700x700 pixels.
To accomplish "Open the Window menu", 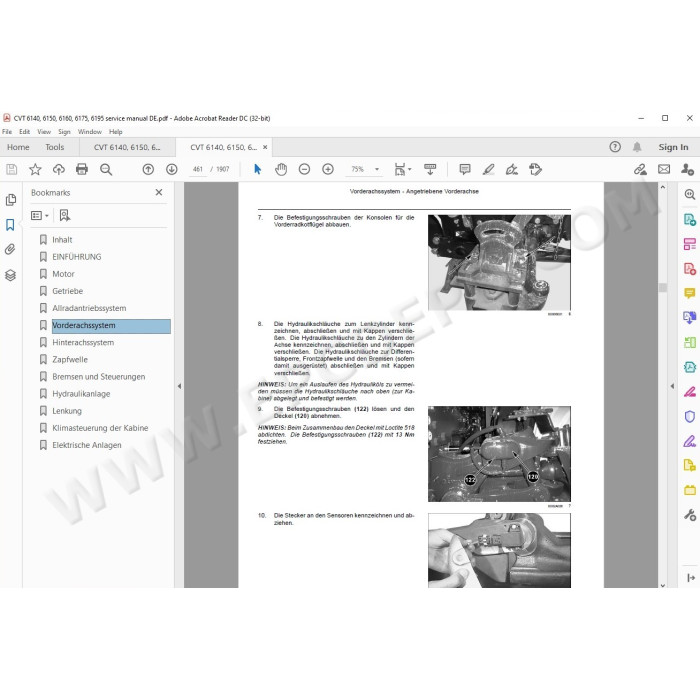I will (90, 132).
